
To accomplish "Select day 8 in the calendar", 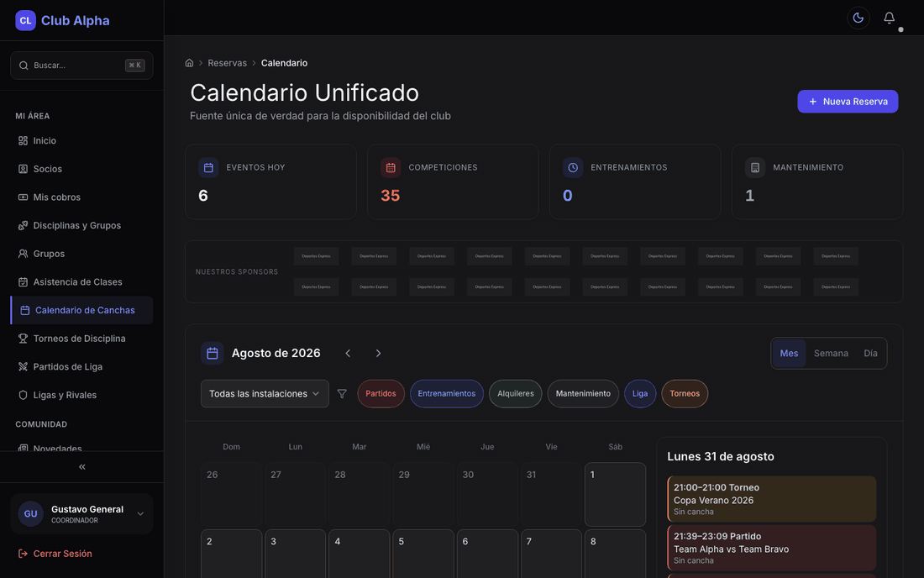I will (x=615, y=554).
